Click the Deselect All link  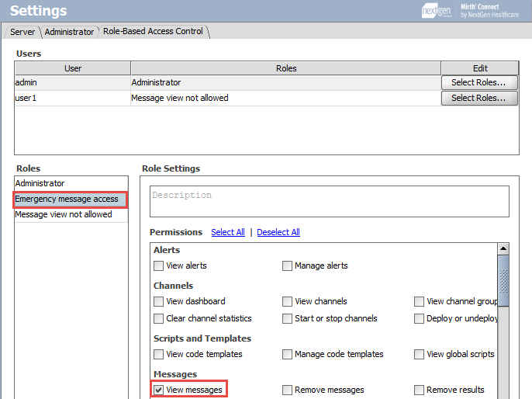tap(278, 232)
